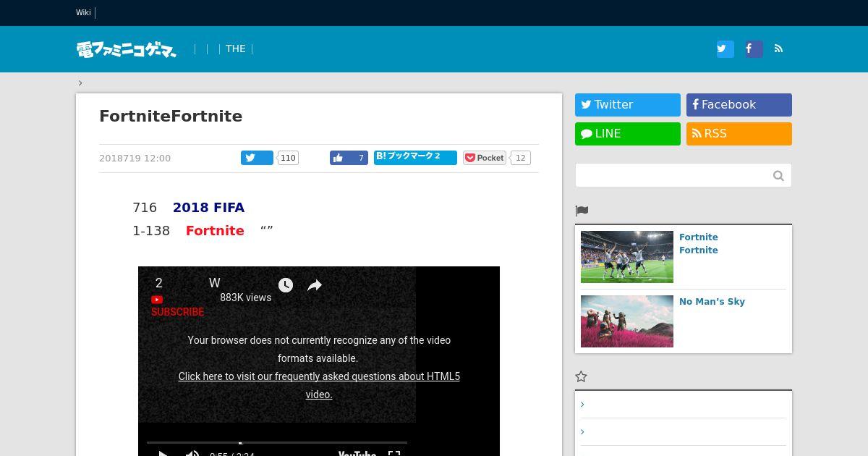Viewport: 868px width, 456px height.
Task: Seek in the video progress bar
Action: (x=277, y=442)
